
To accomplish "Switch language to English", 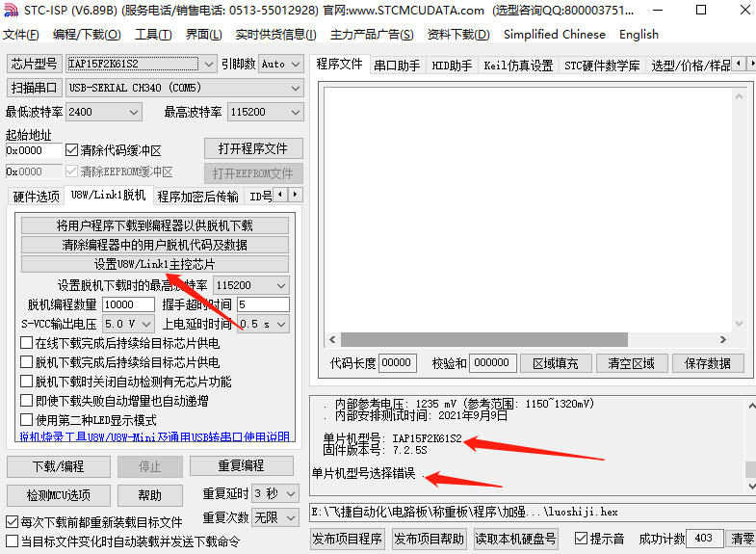I will (639, 35).
